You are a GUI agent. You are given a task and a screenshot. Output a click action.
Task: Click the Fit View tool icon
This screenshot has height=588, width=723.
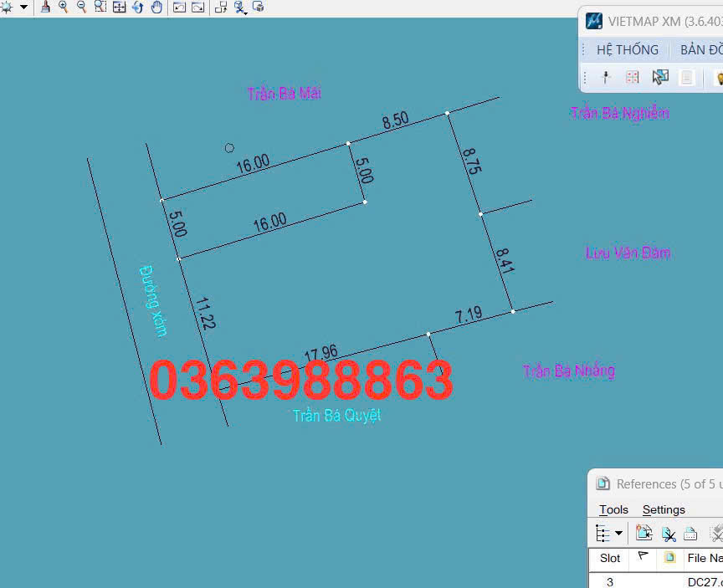pos(119,7)
